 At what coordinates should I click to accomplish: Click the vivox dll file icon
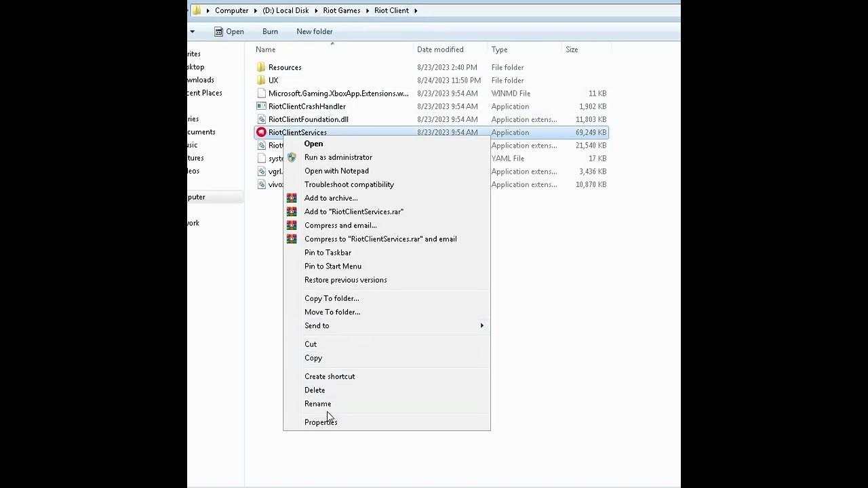coord(261,184)
